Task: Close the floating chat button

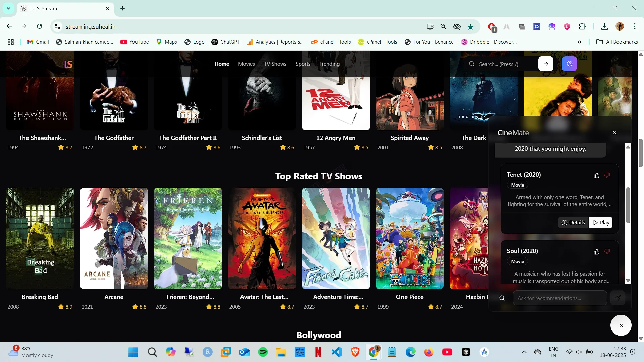Action: pyautogui.click(x=621, y=325)
